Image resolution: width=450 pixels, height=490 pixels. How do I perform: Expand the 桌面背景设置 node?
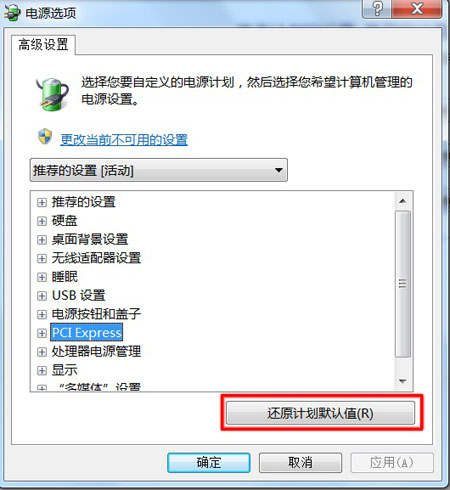pos(42,240)
